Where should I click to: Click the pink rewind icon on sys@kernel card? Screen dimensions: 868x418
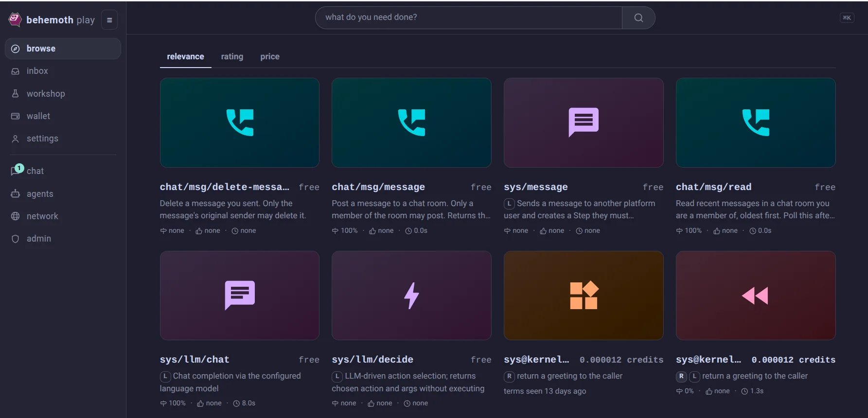tap(755, 296)
